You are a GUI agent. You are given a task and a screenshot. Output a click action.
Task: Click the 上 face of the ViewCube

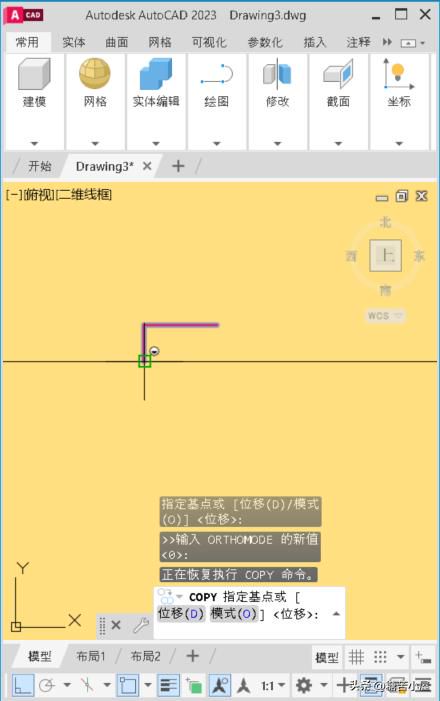pyautogui.click(x=385, y=256)
